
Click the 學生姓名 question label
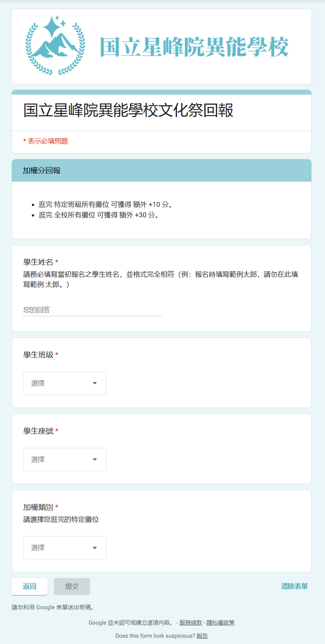[38, 262]
